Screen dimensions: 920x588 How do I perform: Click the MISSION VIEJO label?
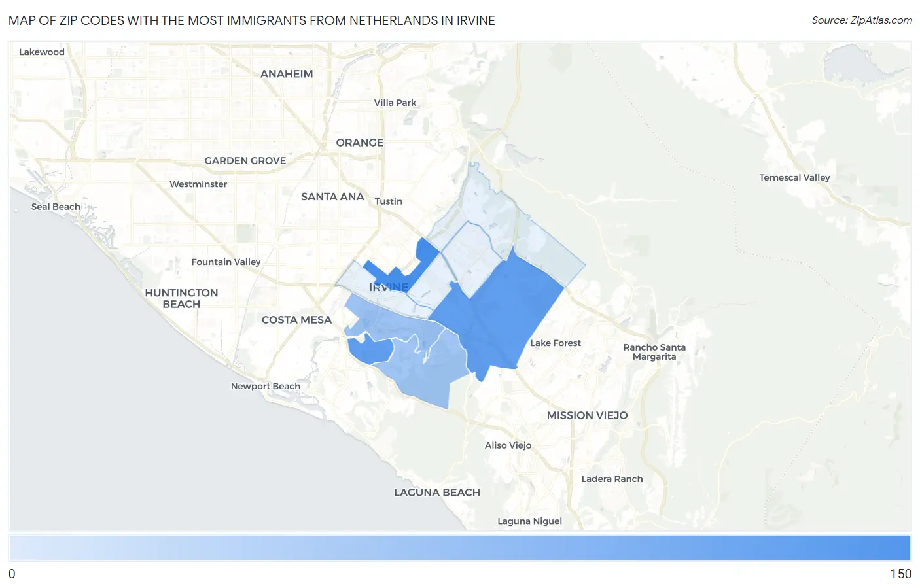588,415
